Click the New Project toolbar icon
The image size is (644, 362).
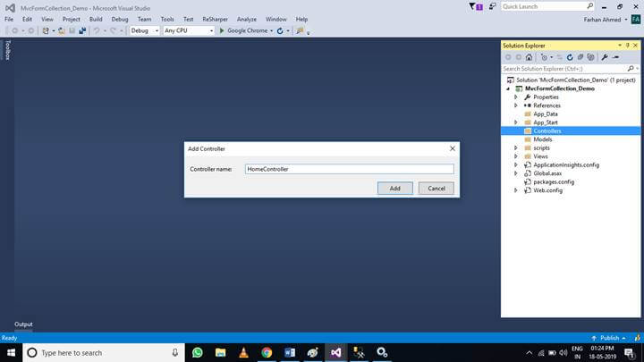pos(46,30)
